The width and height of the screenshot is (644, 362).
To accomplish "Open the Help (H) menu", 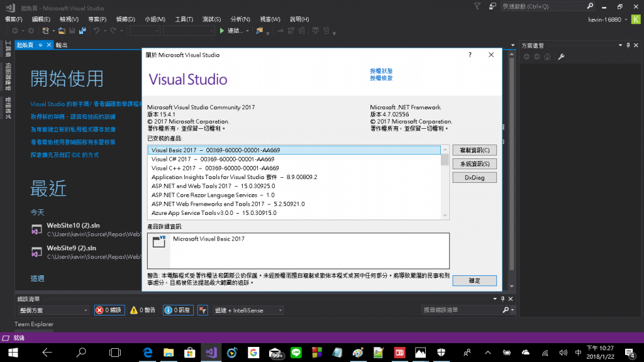I will (299, 19).
